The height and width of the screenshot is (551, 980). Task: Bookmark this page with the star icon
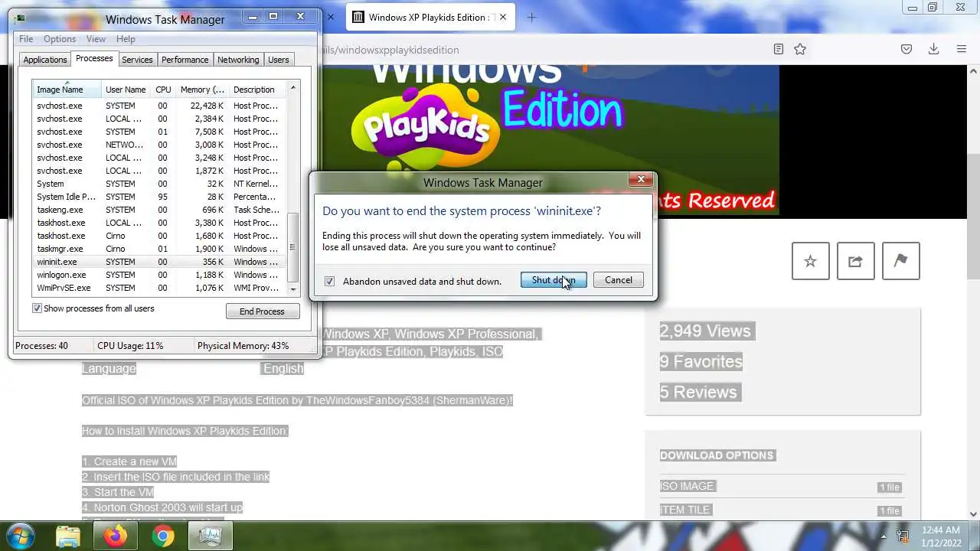pos(800,49)
